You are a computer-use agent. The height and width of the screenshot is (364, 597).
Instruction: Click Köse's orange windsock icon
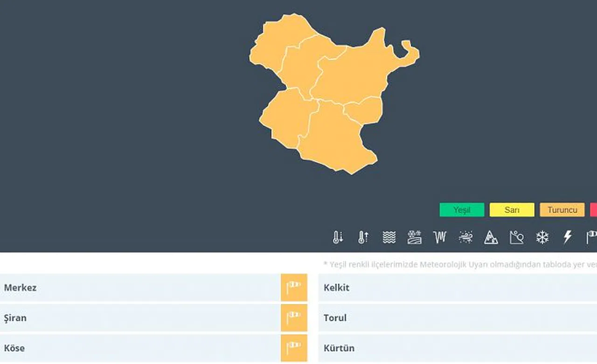294,348
